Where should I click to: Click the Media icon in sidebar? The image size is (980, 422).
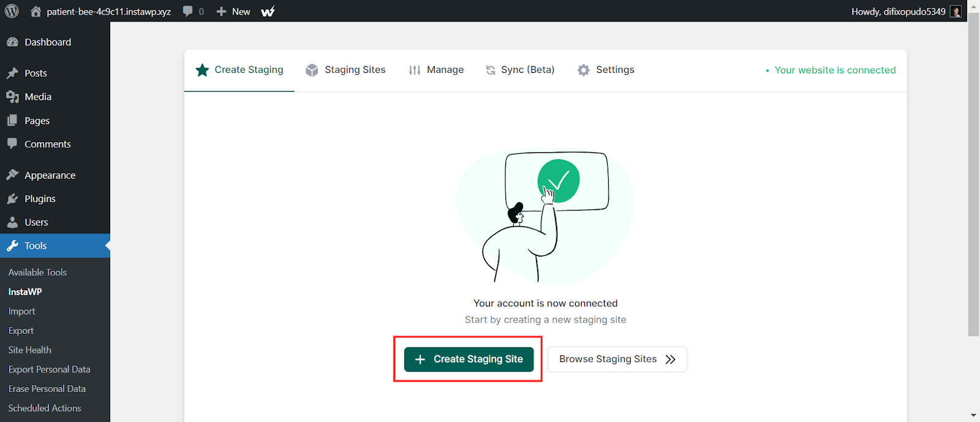click(x=12, y=97)
